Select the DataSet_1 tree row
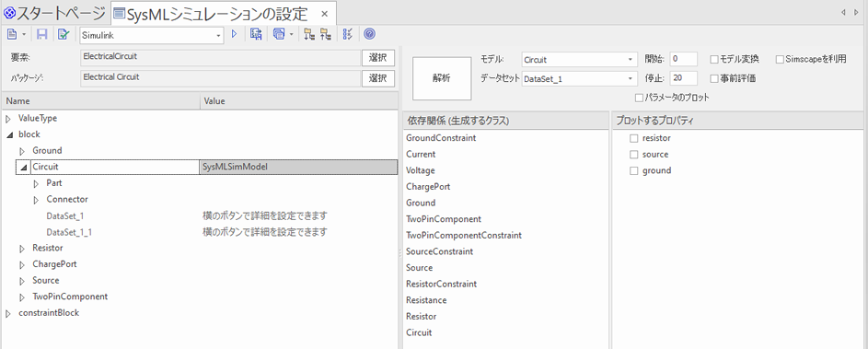 tap(200, 215)
